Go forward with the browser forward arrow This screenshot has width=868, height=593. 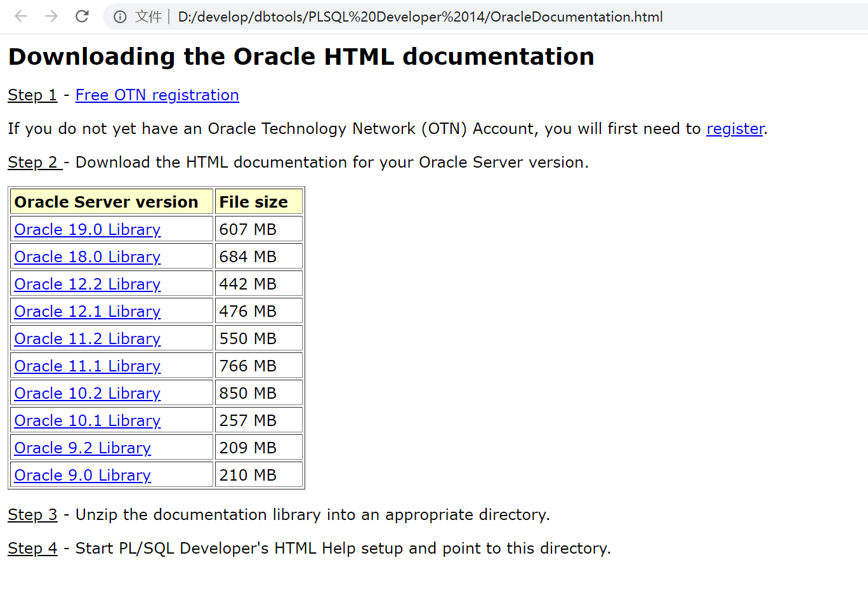pos(51,17)
